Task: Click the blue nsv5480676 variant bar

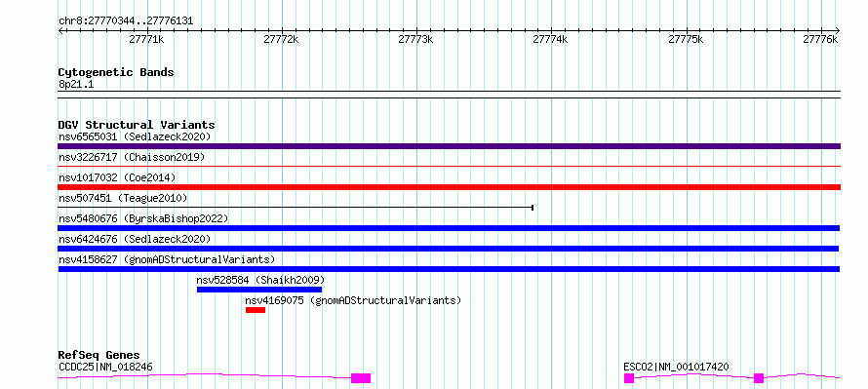Action: click(x=449, y=228)
